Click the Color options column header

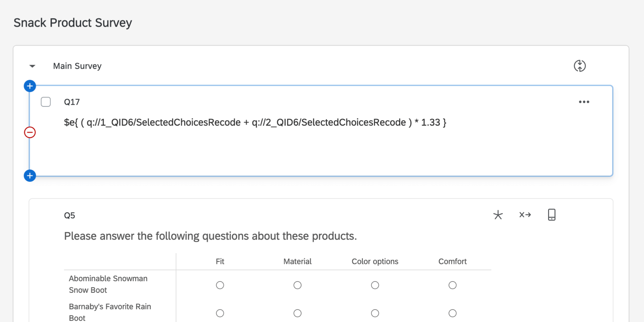(375, 261)
